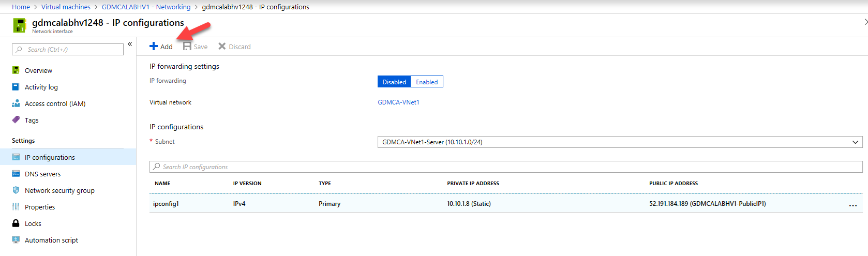This screenshot has width=868, height=256.
Task: Click the Discard X icon
Action: pyautogui.click(x=222, y=46)
